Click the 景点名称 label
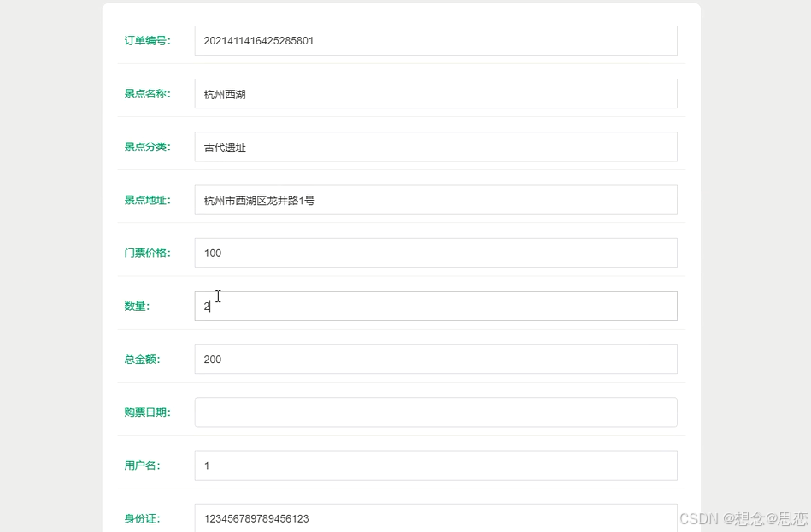 [x=147, y=94]
